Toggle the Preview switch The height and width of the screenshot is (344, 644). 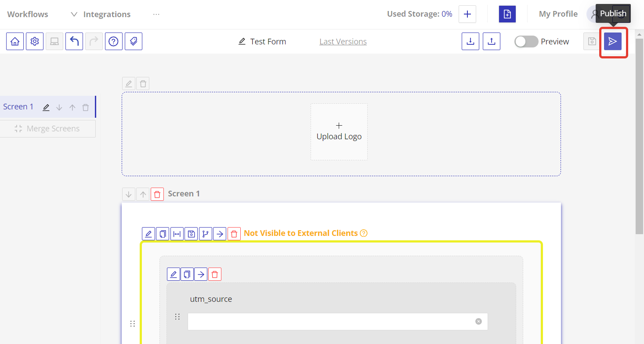click(x=526, y=42)
